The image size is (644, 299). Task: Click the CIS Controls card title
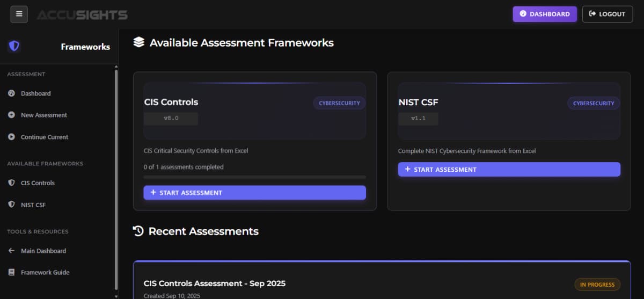[171, 102]
